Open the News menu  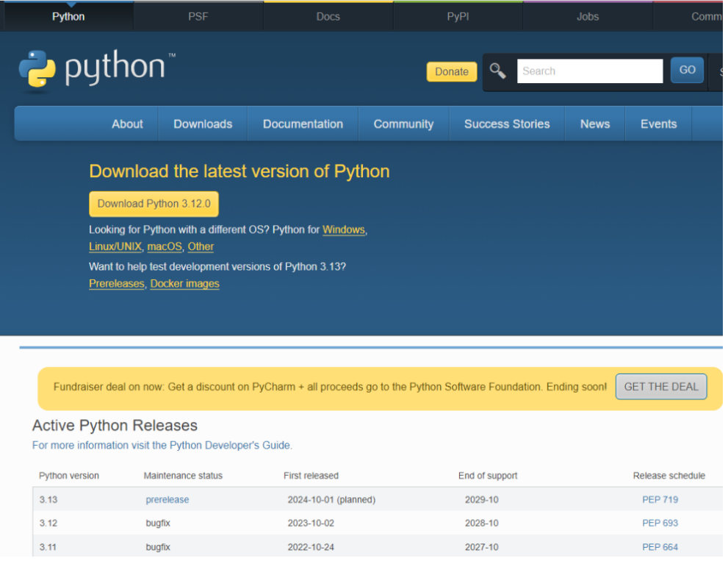595,124
